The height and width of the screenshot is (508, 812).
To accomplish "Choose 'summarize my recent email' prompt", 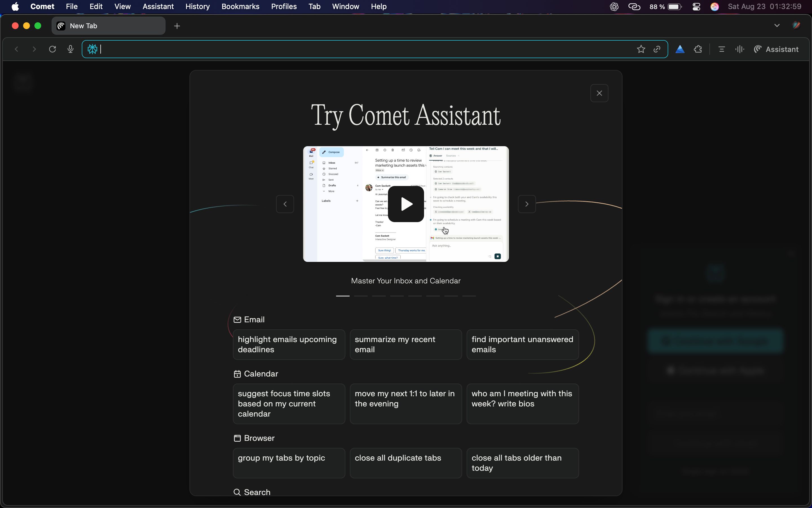I will (x=406, y=344).
